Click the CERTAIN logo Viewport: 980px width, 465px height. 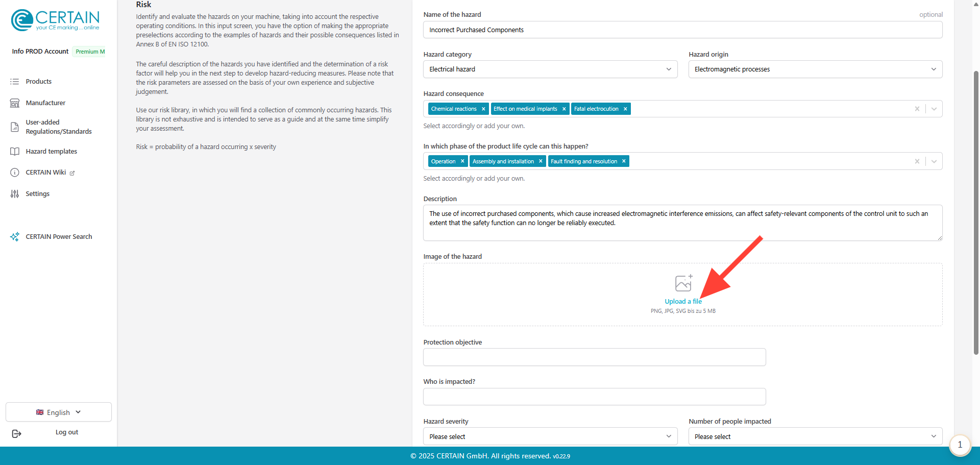[55, 20]
